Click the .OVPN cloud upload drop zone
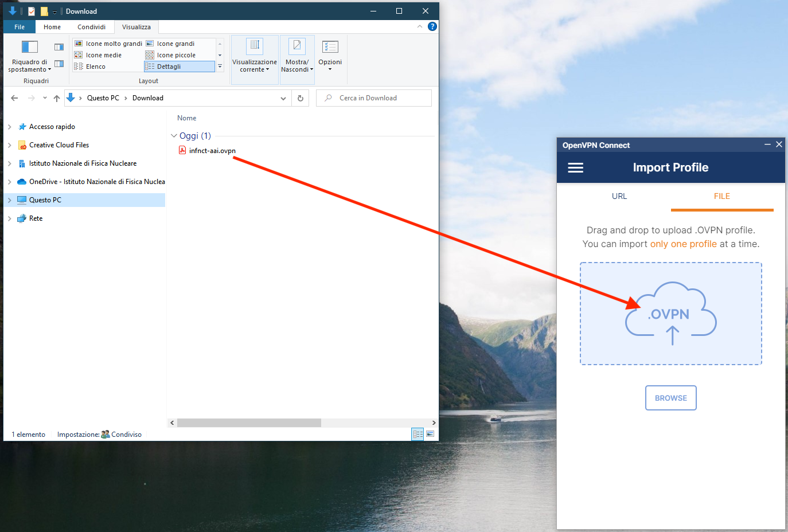This screenshot has height=532, width=788. (x=671, y=314)
